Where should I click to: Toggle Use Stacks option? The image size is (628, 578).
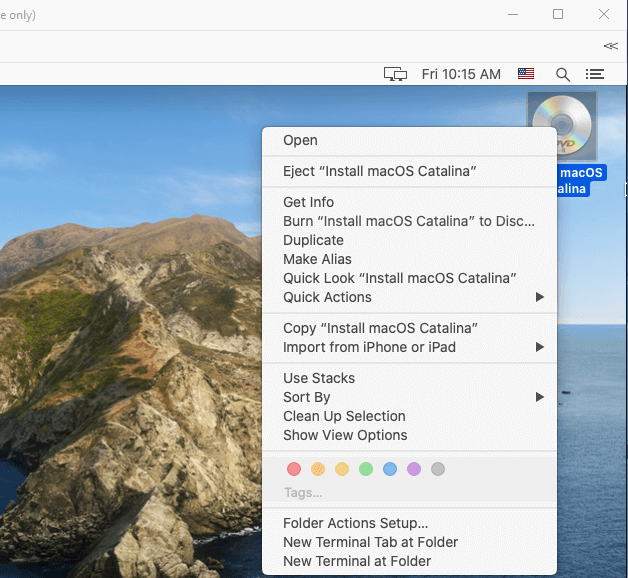pos(409,378)
